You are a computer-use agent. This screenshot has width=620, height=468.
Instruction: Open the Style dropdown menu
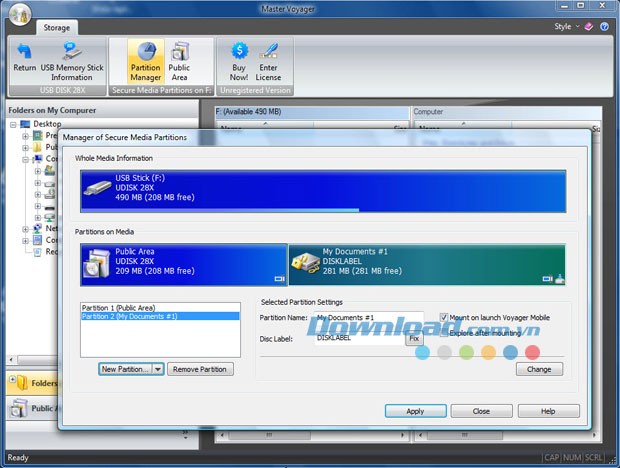[x=566, y=26]
